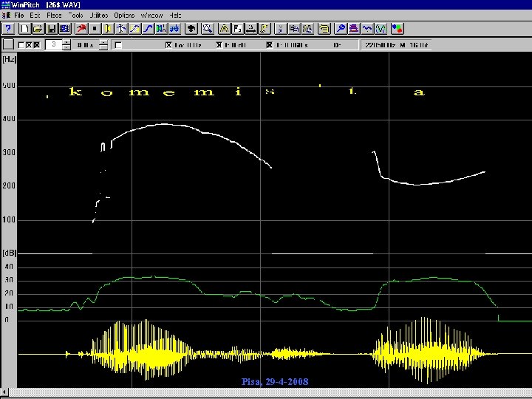Toggle the dark-filled third small checkbox

(x=37, y=45)
